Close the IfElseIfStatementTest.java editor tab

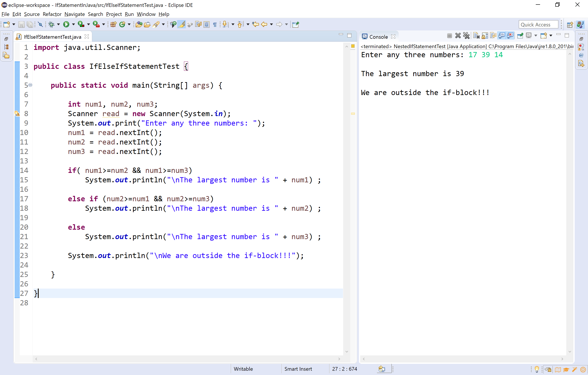(87, 36)
